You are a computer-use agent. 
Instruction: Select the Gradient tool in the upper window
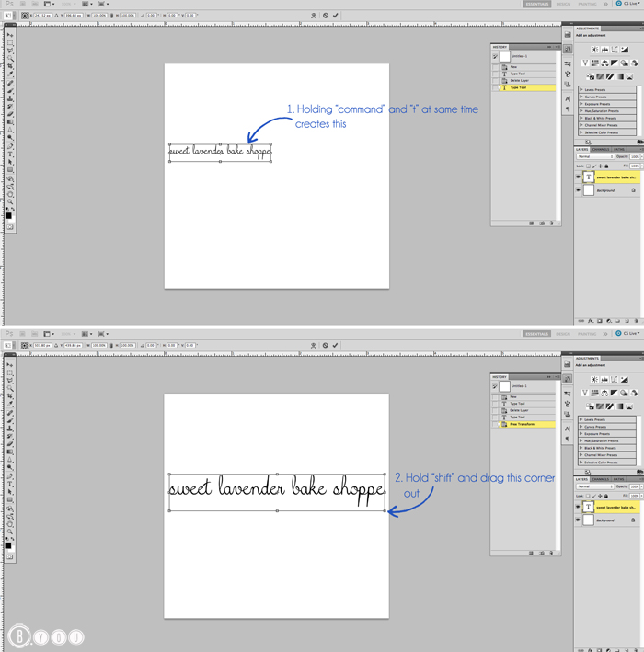pyautogui.click(x=10, y=121)
